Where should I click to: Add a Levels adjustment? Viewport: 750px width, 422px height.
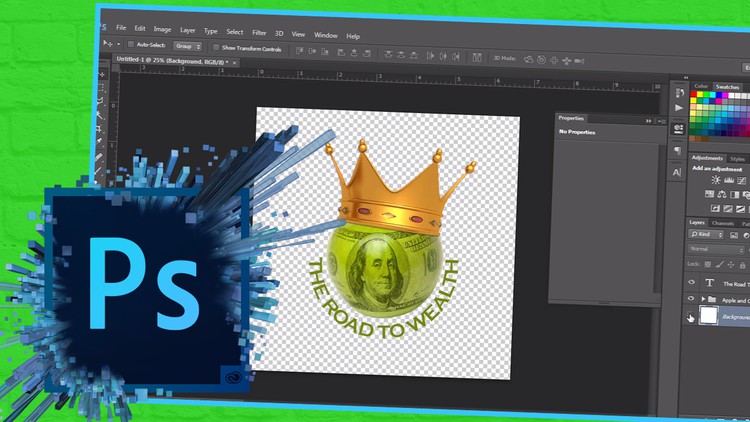click(x=729, y=180)
